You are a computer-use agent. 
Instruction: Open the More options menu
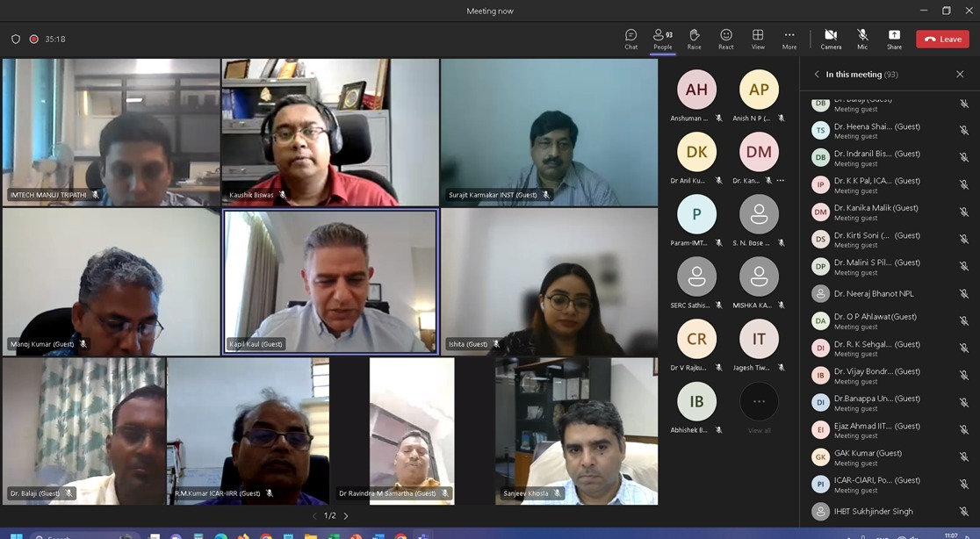click(789, 39)
